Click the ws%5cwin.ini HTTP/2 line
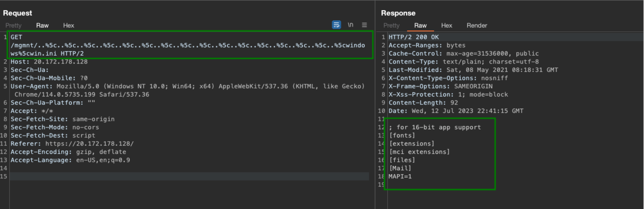The height and width of the screenshot is (209, 644). click(x=47, y=53)
